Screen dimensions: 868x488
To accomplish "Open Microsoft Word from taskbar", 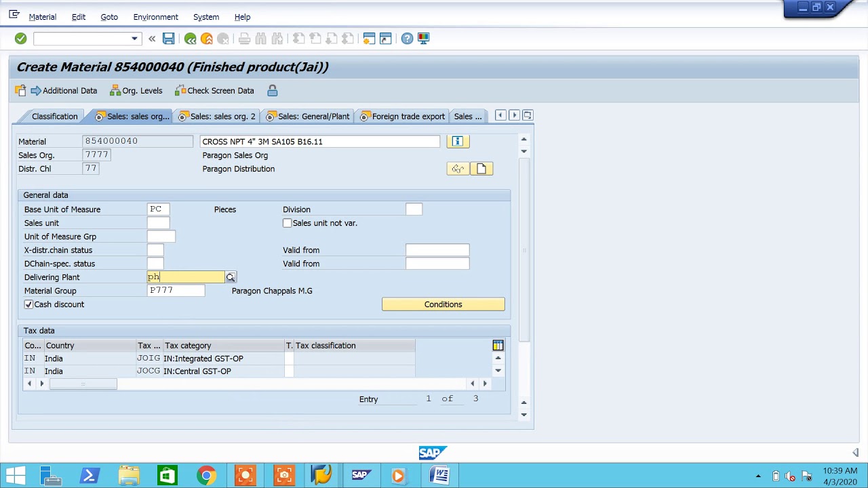I will point(440,475).
